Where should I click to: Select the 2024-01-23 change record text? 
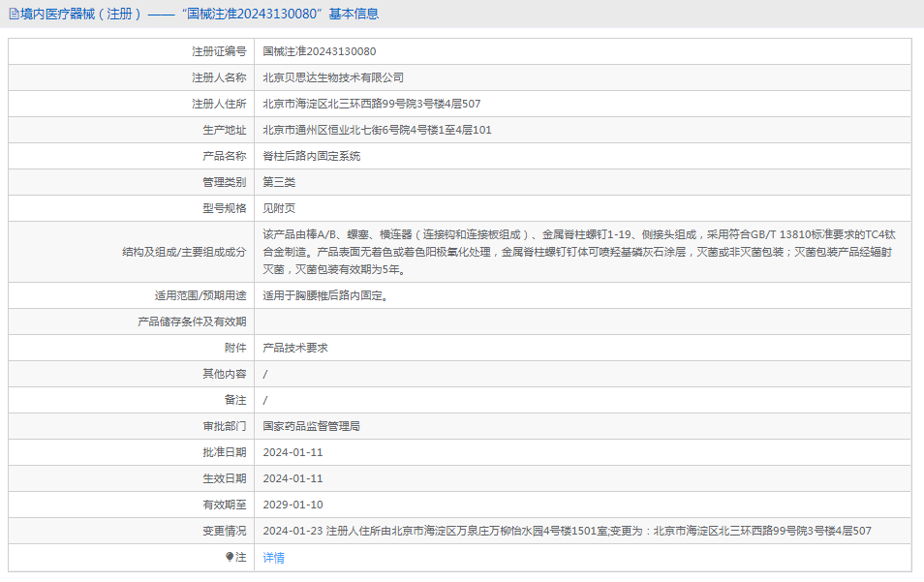(567, 531)
